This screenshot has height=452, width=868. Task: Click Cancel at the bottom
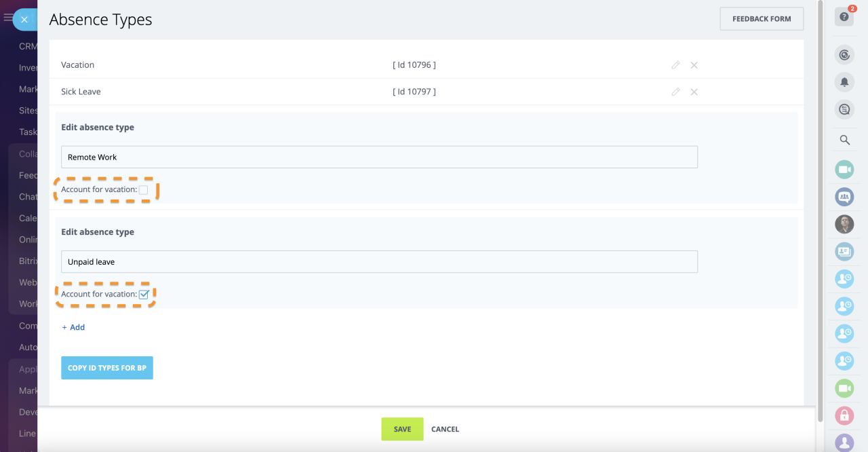(445, 429)
